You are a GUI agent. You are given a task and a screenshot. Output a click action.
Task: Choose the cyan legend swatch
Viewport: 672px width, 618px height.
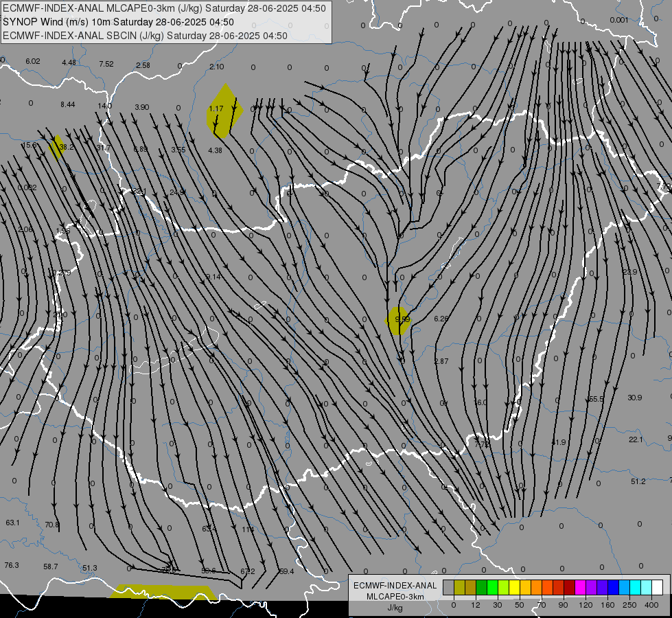[x=635, y=587]
